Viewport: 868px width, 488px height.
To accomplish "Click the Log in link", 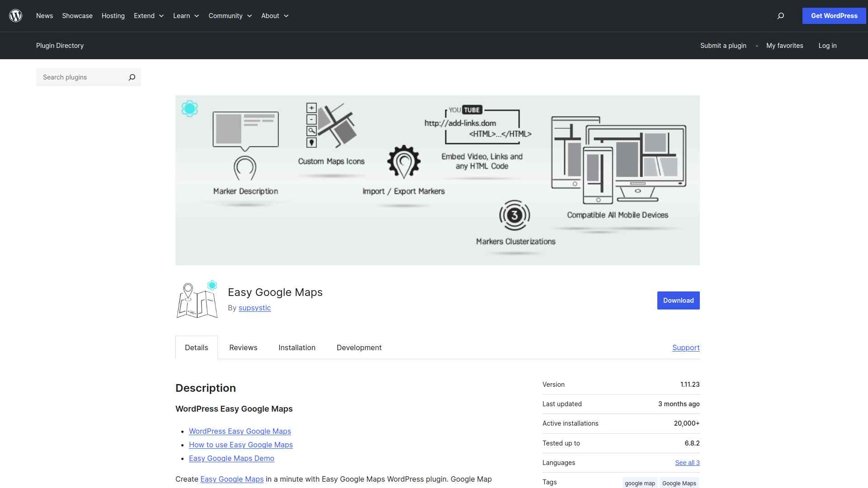I will tap(827, 46).
